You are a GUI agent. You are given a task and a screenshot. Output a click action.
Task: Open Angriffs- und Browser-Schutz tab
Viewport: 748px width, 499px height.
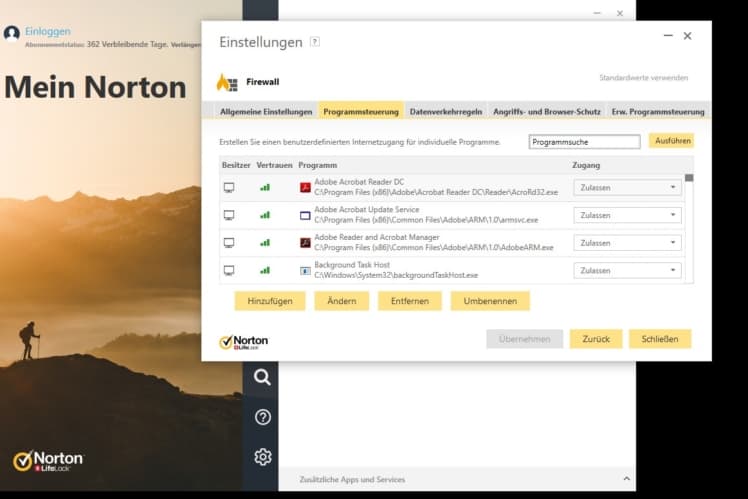click(x=547, y=112)
